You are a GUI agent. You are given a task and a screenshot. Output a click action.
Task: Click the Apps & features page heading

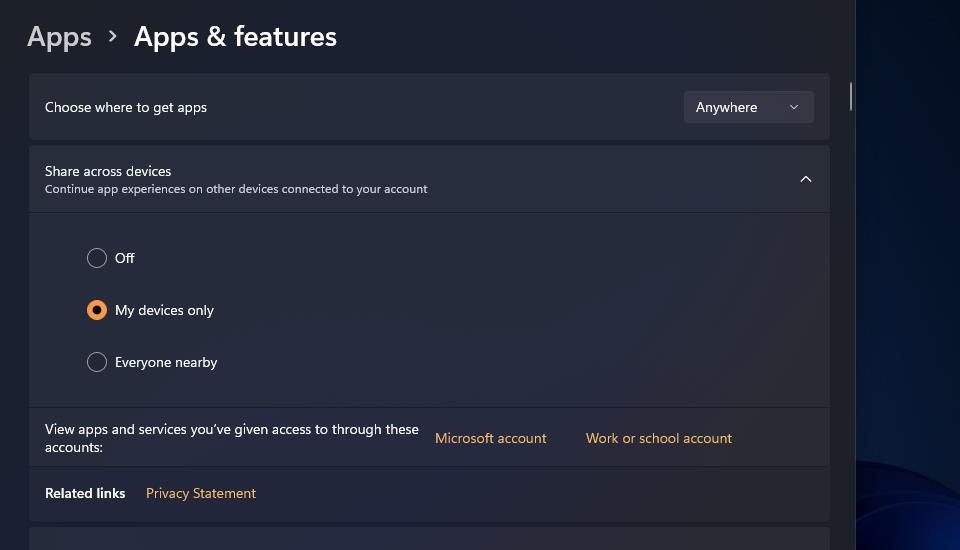[x=235, y=37]
